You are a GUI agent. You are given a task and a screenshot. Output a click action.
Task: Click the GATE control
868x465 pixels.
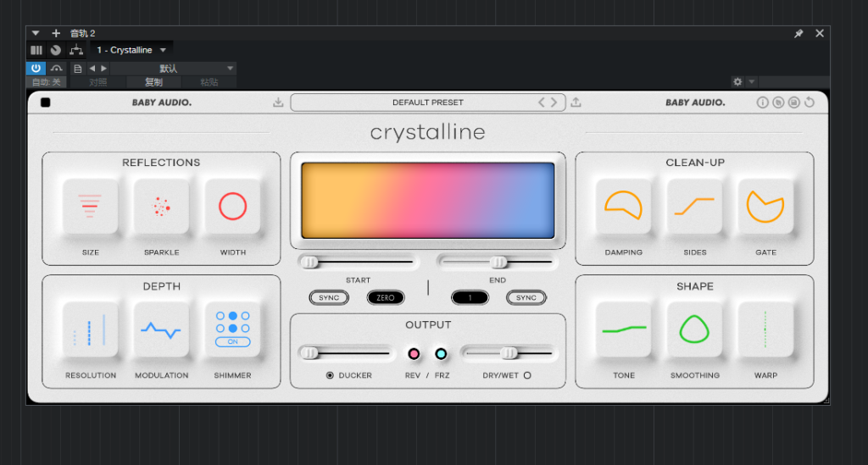click(765, 206)
